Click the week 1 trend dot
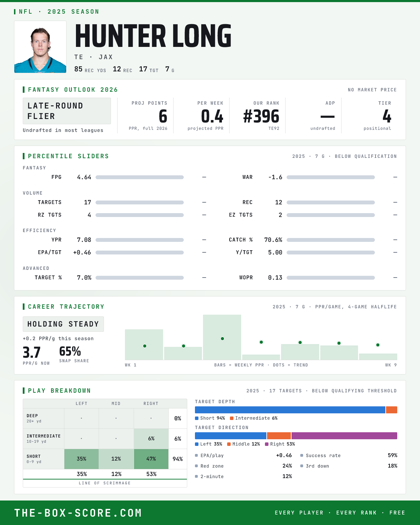420x525 pixels. point(145,346)
